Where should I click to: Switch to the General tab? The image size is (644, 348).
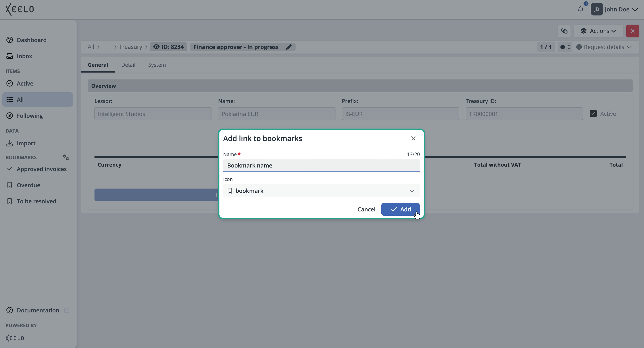pyautogui.click(x=98, y=65)
